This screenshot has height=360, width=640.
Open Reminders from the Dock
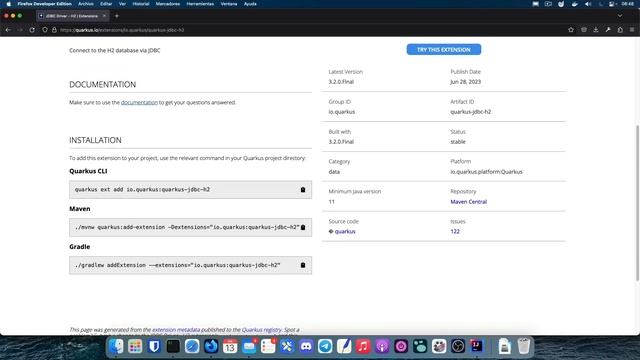click(x=268, y=347)
